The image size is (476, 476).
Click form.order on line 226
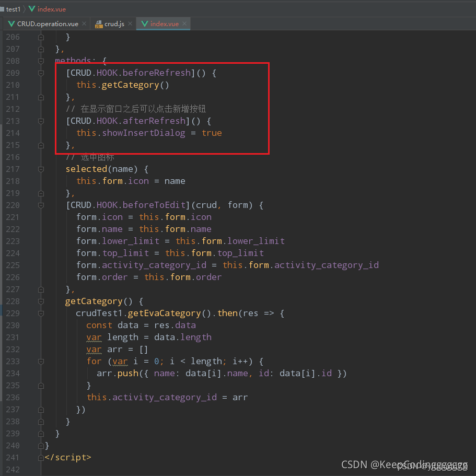102,277
